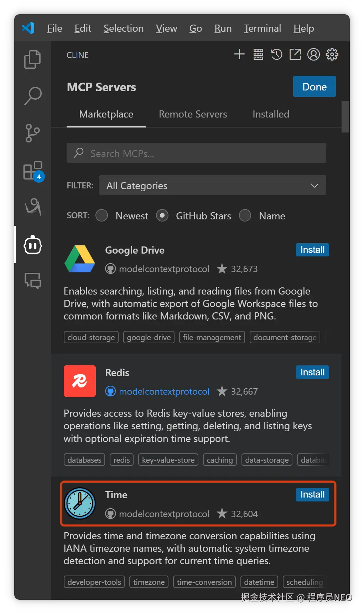Open the All Categories filter dropdown
The height and width of the screenshot is (614, 364).
click(213, 185)
